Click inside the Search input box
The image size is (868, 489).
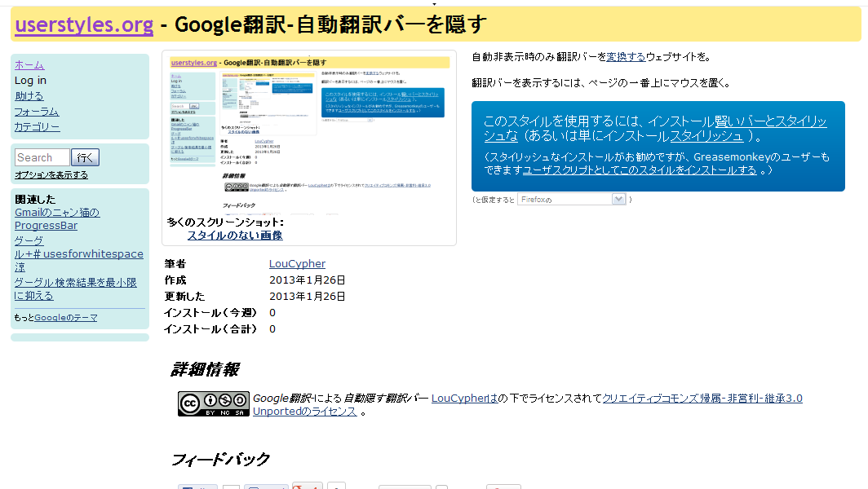click(x=42, y=156)
